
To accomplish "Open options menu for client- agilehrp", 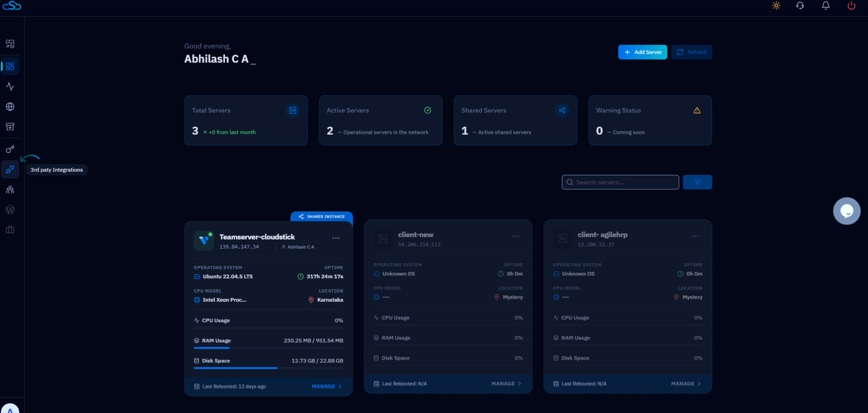I will click(x=695, y=236).
